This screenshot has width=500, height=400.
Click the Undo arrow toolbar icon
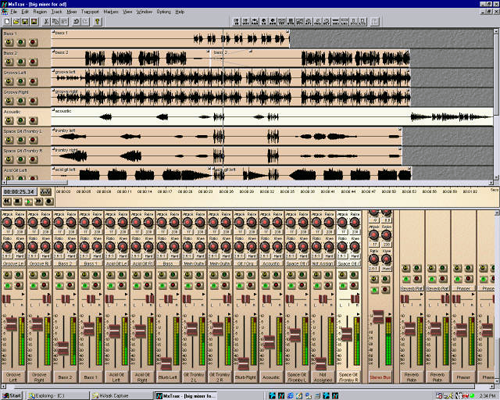(x=76, y=22)
